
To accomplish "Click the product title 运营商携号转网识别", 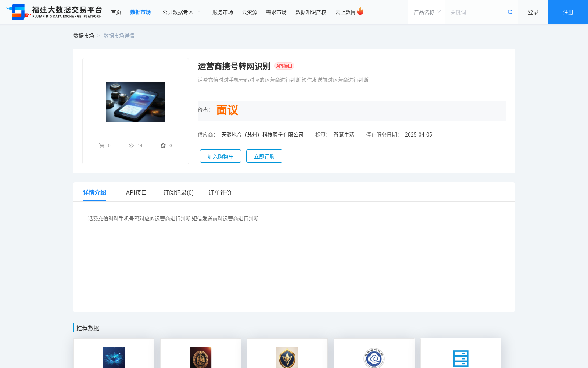I will [x=234, y=66].
